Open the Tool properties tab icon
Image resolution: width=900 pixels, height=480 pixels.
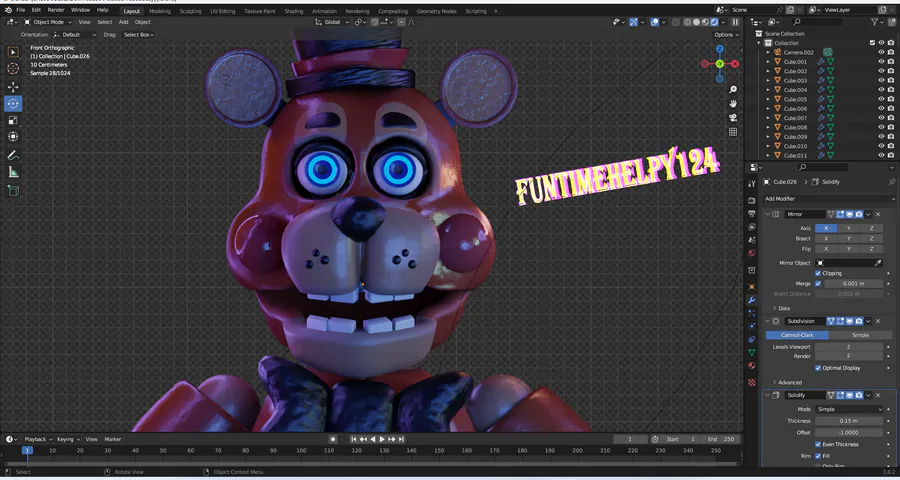pos(752,183)
